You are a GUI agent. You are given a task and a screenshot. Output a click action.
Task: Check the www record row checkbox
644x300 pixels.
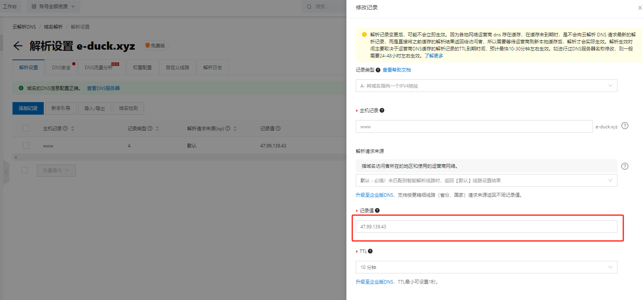pos(26,146)
